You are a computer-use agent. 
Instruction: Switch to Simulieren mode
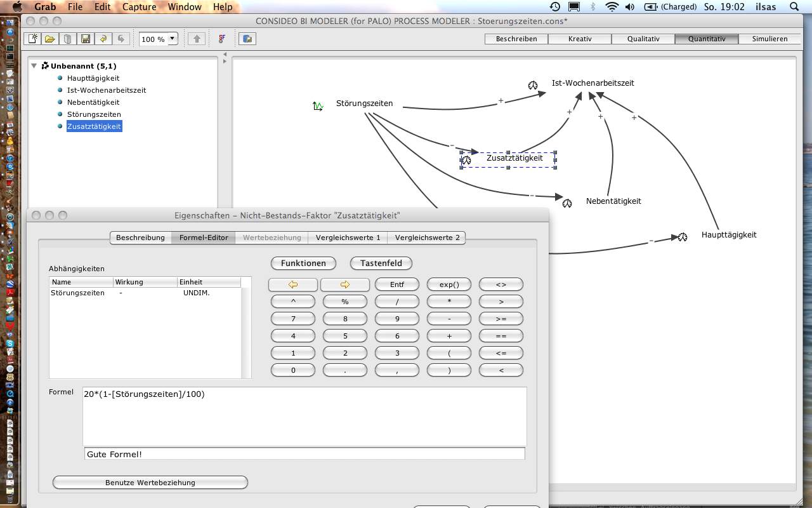(x=769, y=39)
